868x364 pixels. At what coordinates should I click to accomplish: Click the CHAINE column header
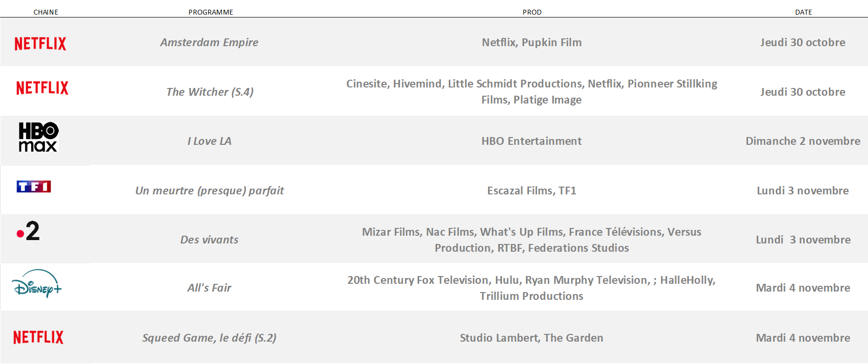pyautogui.click(x=46, y=12)
